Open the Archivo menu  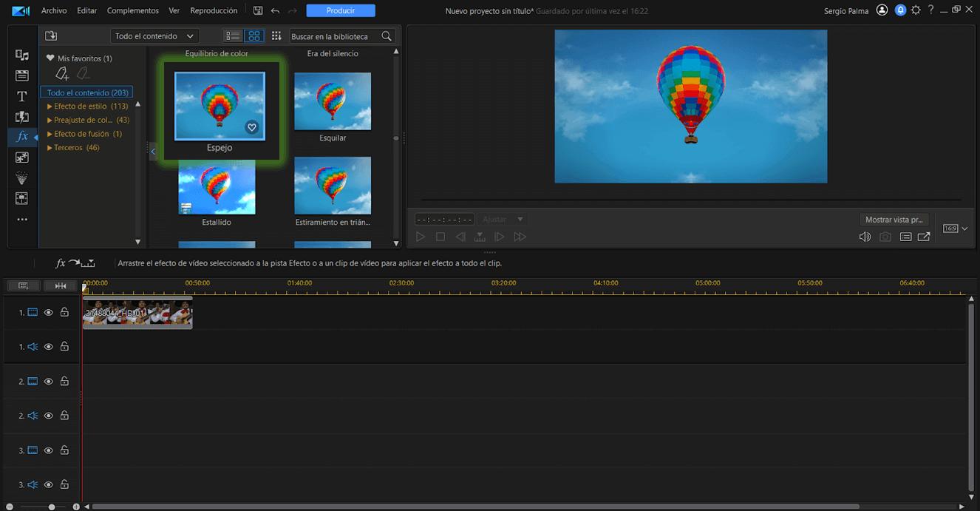coord(54,11)
